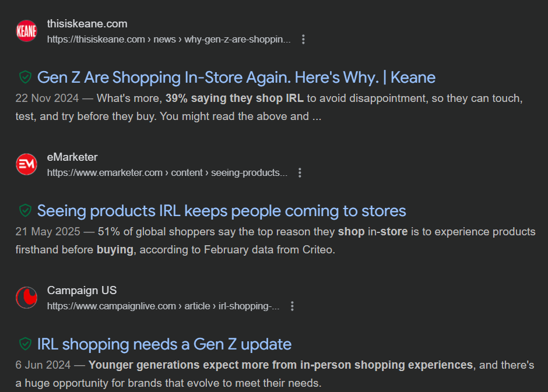Screen dimensions: 548x392
Task: Click the thisiskeane.com breadcrumb URL
Action: click(x=168, y=40)
